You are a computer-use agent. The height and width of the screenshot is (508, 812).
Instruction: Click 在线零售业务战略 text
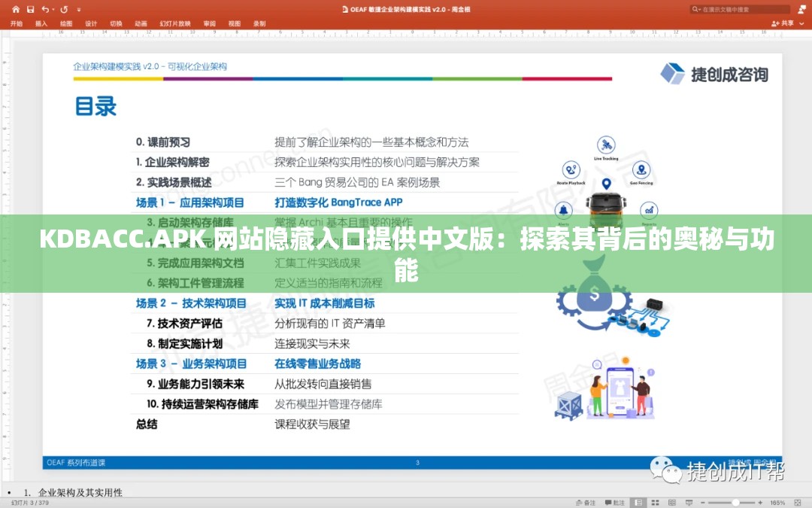pyautogui.click(x=317, y=364)
